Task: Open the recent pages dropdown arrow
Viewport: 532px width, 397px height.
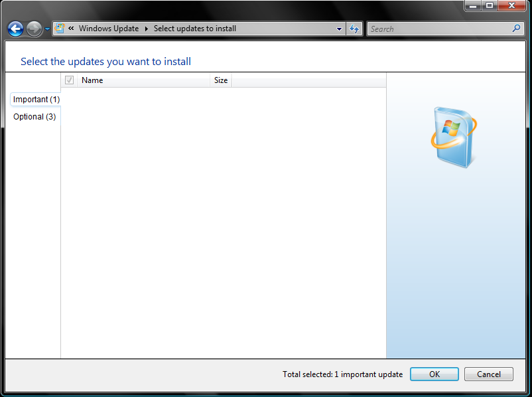Action: 47,29
